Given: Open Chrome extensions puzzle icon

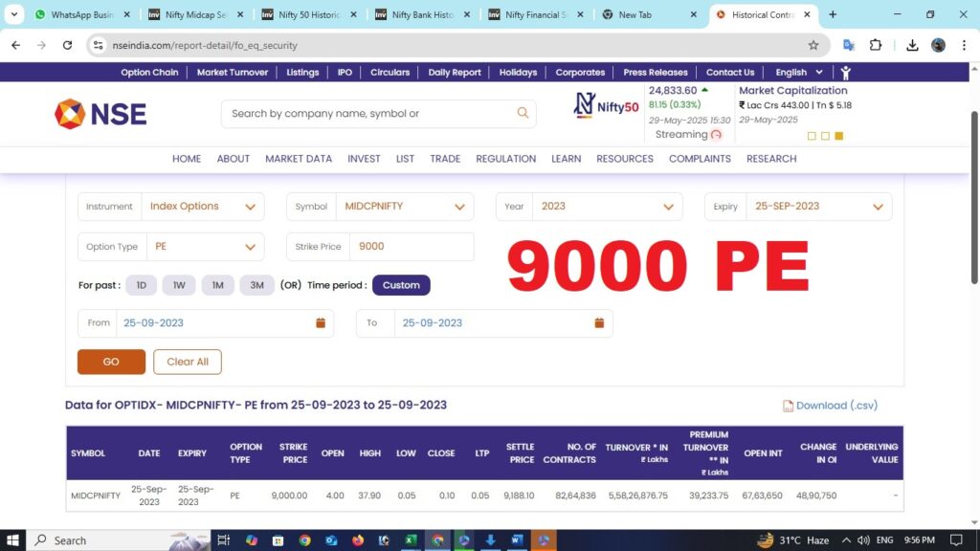Looking at the screenshot, I should pyautogui.click(x=876, y=45).
